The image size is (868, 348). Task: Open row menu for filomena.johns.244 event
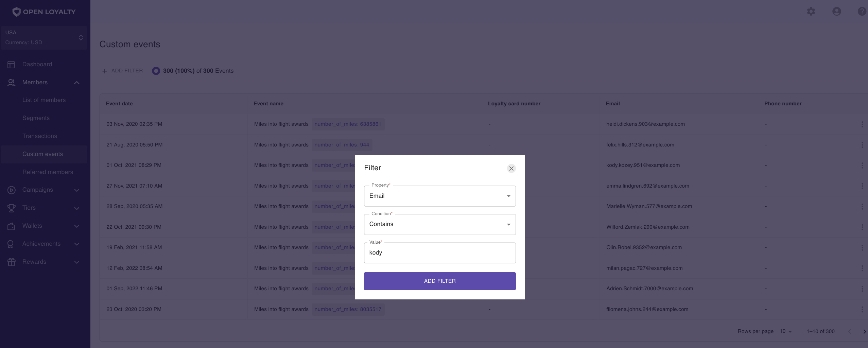[862, 310]
